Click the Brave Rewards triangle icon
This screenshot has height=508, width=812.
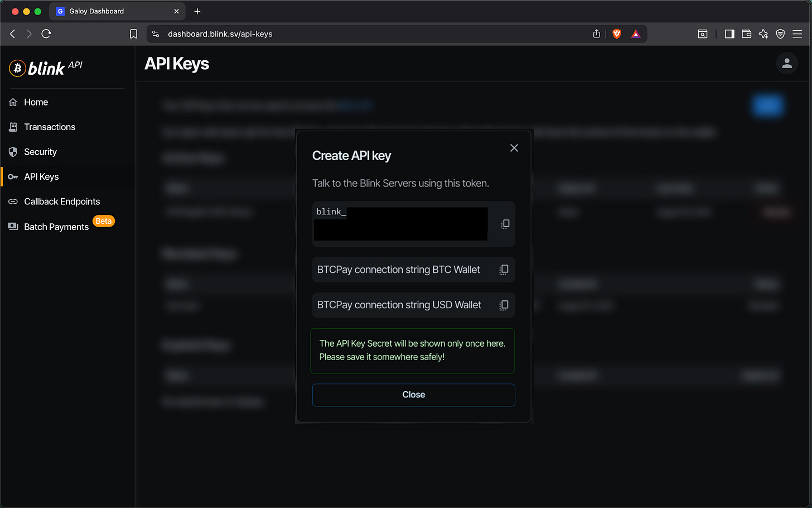point(636,34)
